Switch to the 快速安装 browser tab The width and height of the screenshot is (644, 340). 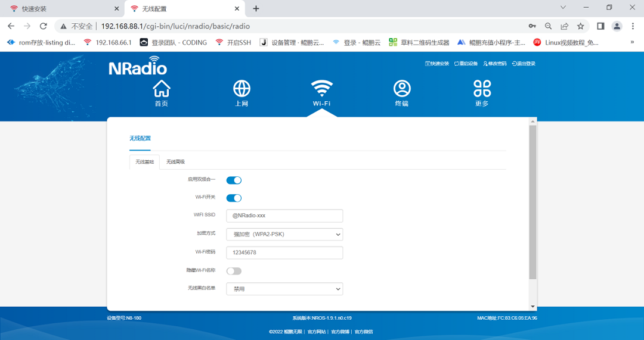[64, 8]
